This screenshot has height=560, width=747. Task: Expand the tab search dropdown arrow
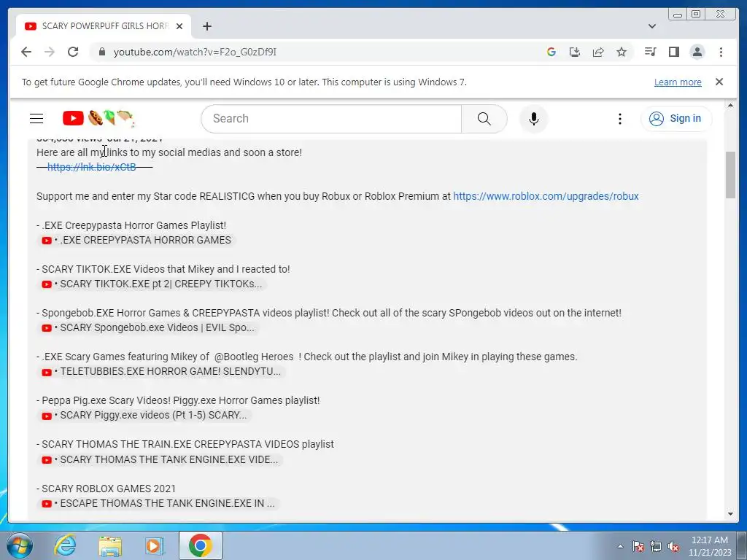tap(652, 26)
